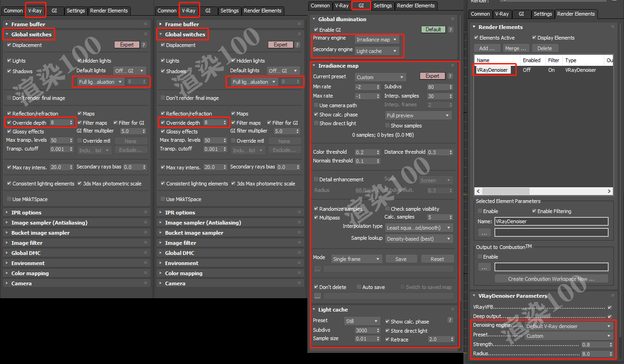Toggle the VRayVFB checkbox in denoiser parameters
This screenshot has height=364, width=624.
(610, 307)
